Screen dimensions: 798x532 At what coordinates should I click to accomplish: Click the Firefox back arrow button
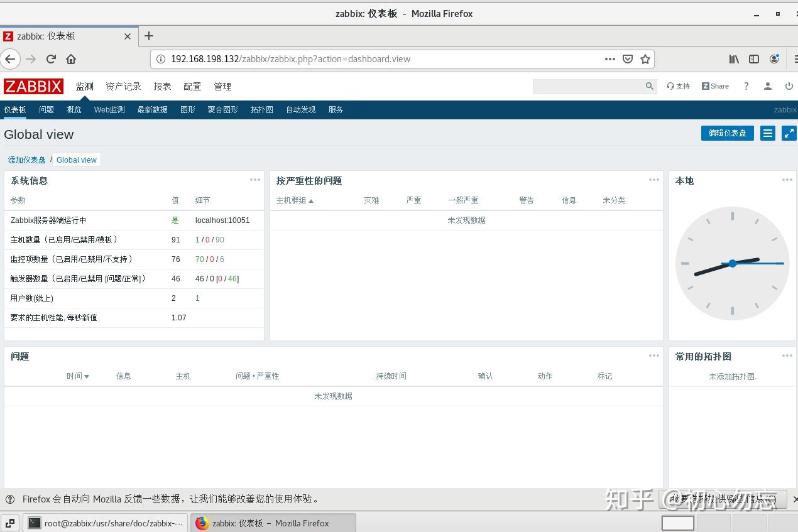pyautogui.click(x=10, y=59)
